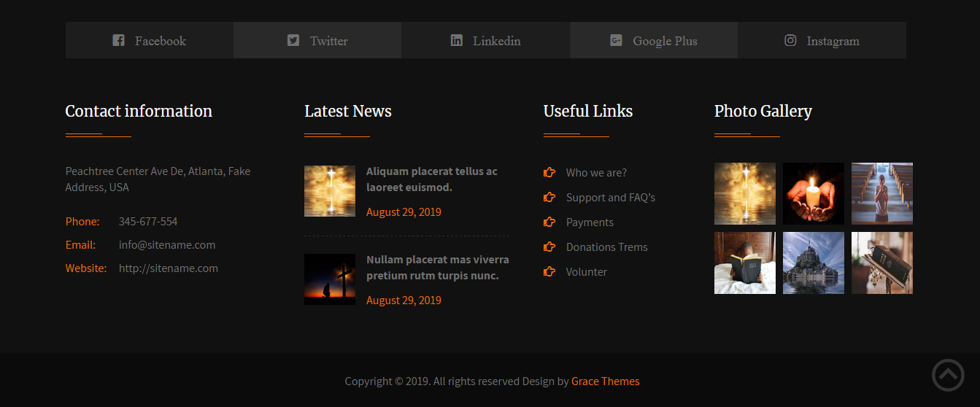
Task: Click the email info@sitename.com
Action: (167, 245)
